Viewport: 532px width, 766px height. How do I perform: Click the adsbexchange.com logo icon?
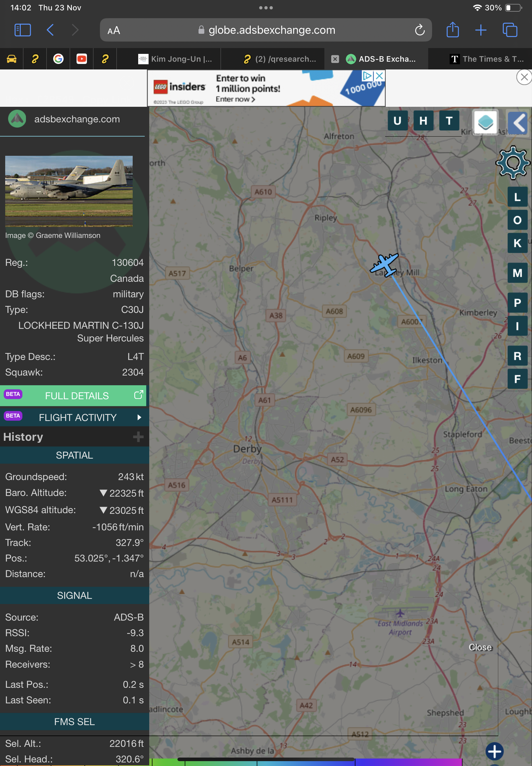pos(17,119)
